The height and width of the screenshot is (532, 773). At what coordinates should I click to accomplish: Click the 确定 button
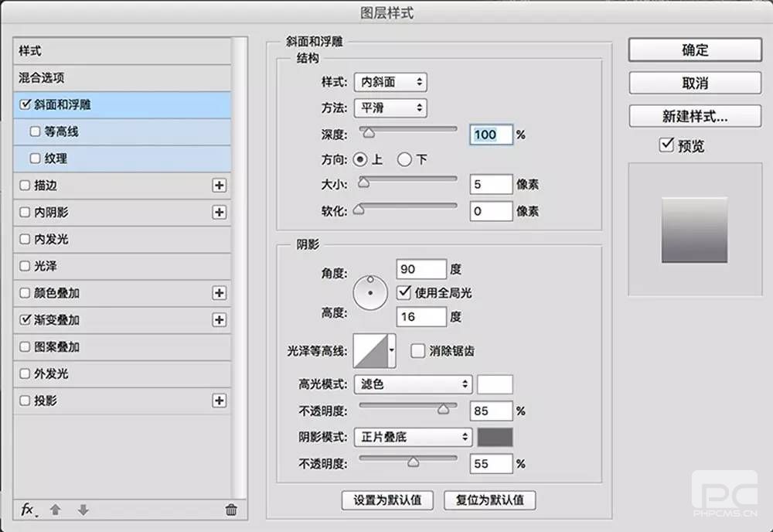coord(695,50)
